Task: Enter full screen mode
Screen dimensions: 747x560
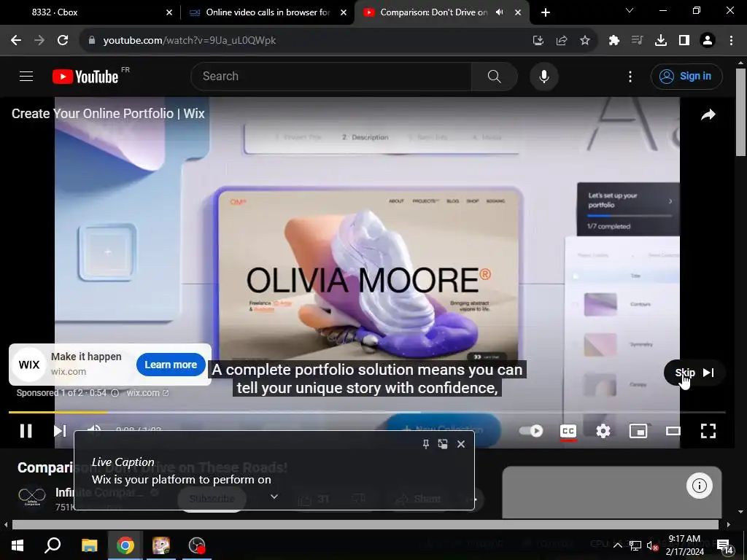Action: (708, 431)
